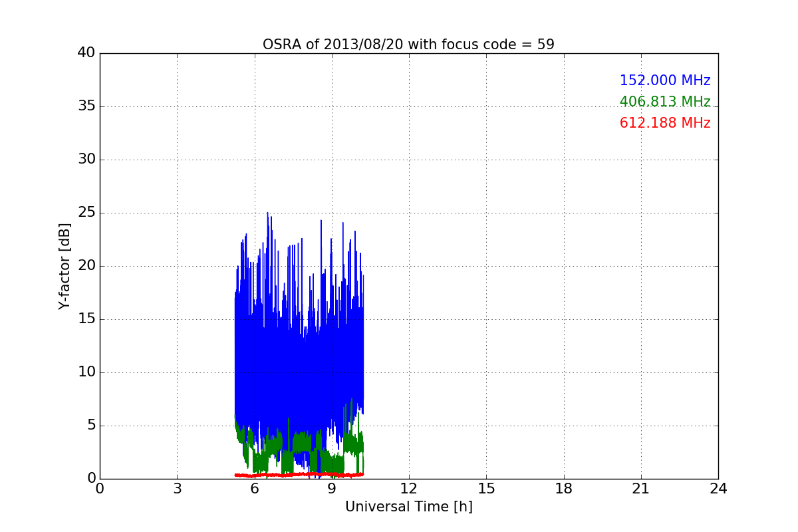Click the x-axis tick label '12'
Viewport: 798px width, 532px height.
point(409,488)
